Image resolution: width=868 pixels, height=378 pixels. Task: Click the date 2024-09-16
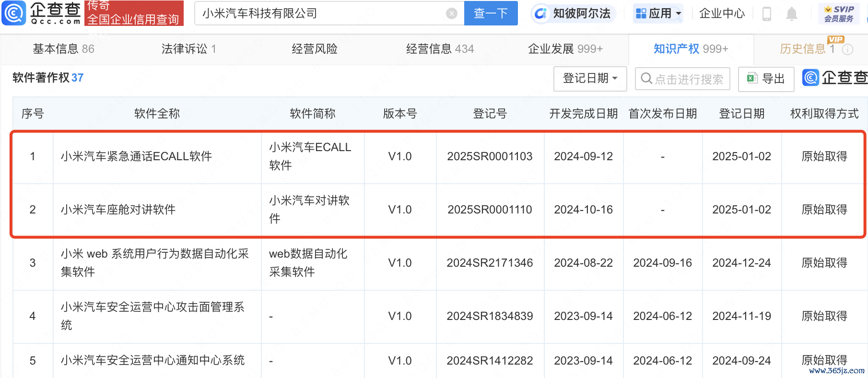(x=662, y=263)
